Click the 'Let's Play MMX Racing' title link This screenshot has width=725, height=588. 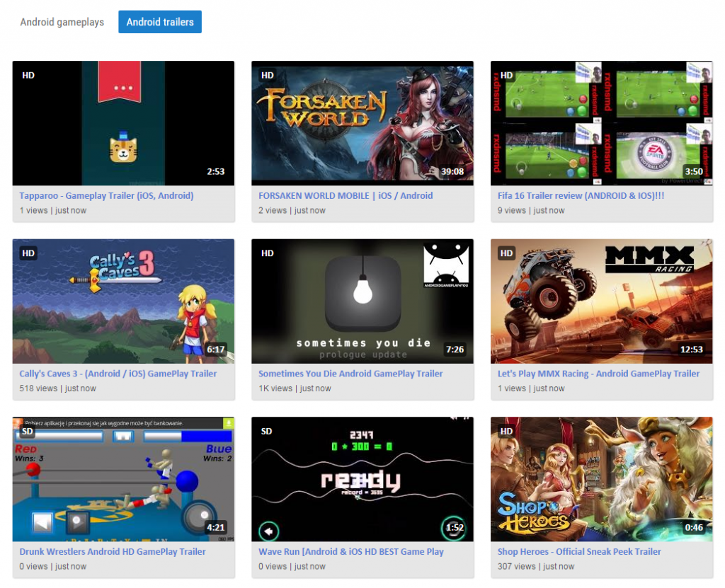pyautogui.click(x=598, y=374)
